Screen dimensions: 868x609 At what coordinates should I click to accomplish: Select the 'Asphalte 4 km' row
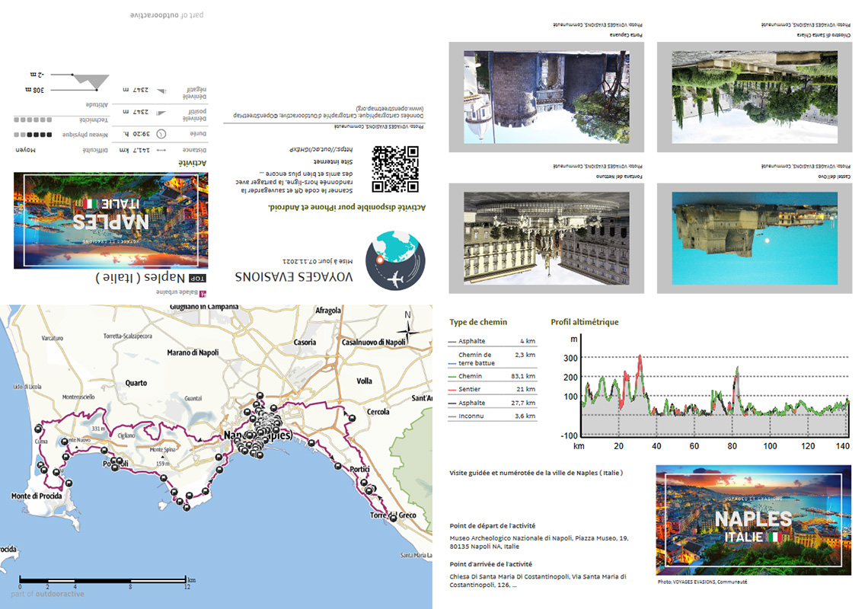click(492, 341)
